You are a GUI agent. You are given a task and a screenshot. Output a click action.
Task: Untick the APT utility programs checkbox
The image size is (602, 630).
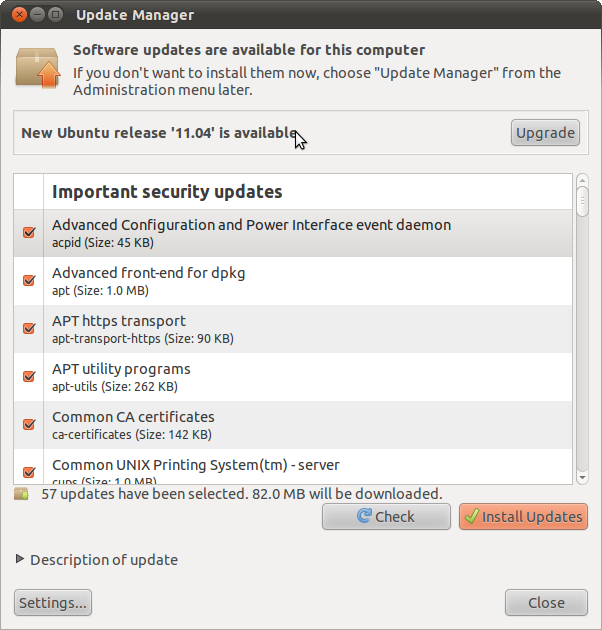click(x=29, y=377)
